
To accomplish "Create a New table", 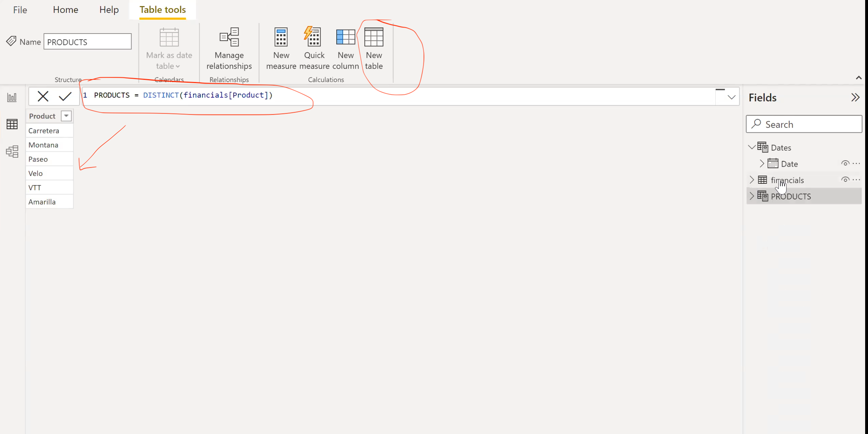I will (373, 37).
